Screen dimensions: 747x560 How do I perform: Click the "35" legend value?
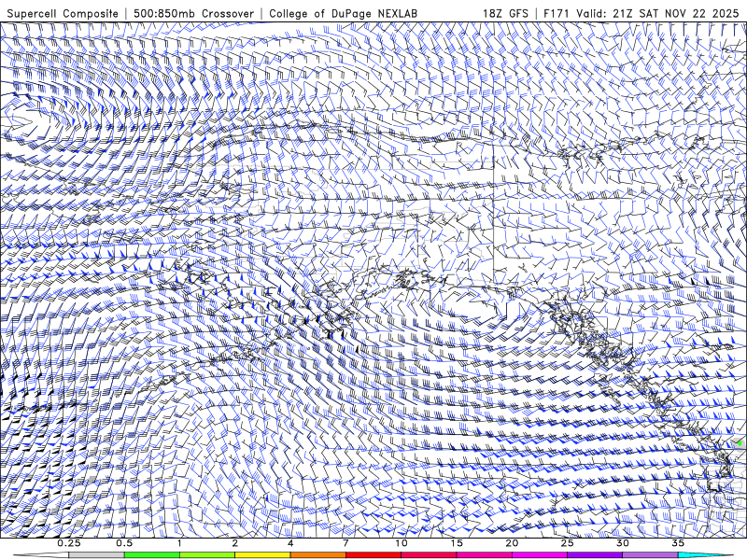[678, 543]
